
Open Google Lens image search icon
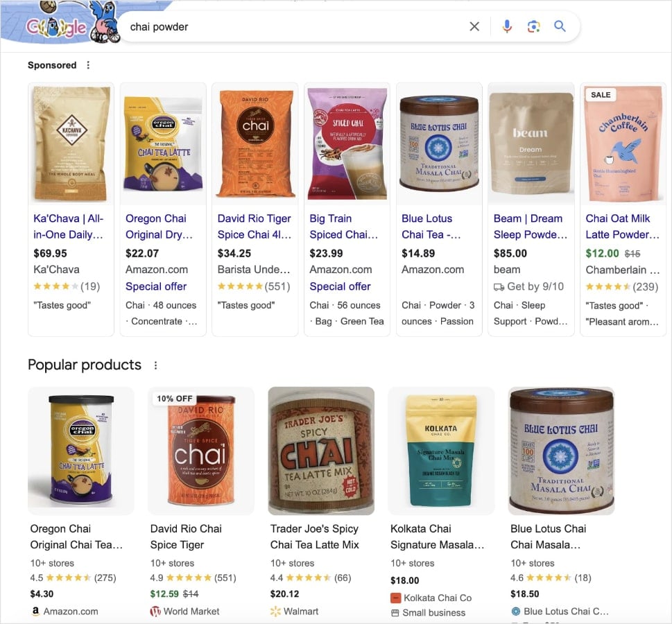(533, 26)
